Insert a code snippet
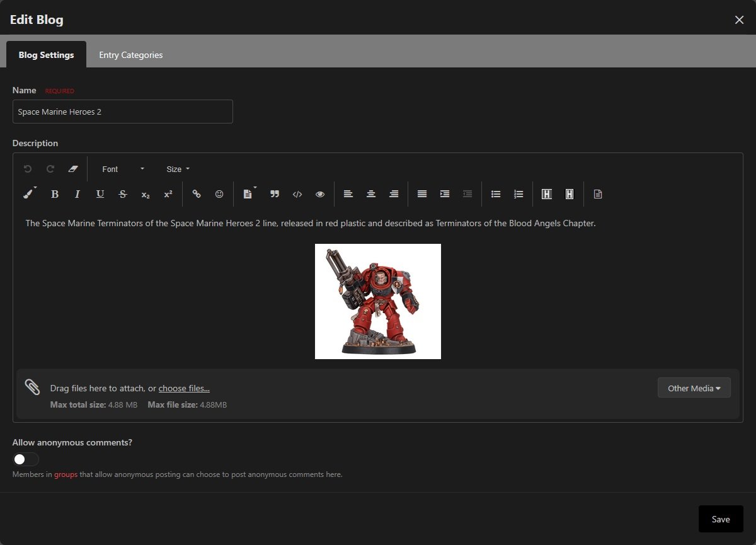This screenshot has height=545, width=756. (x=297, y=194)
